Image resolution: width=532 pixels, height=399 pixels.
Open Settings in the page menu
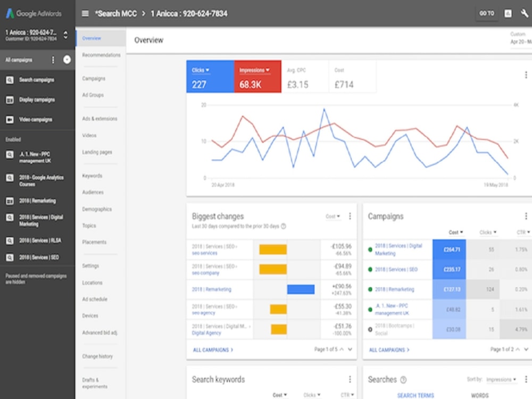(90, 266)
